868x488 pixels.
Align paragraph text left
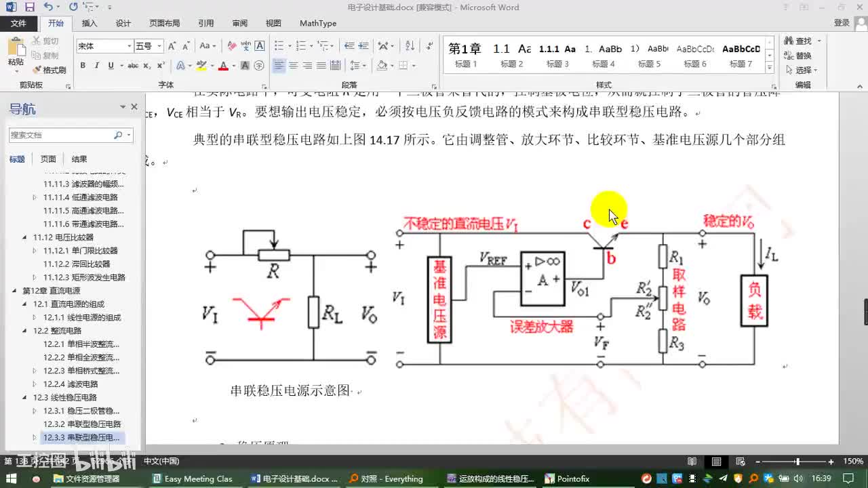[279, 66]
